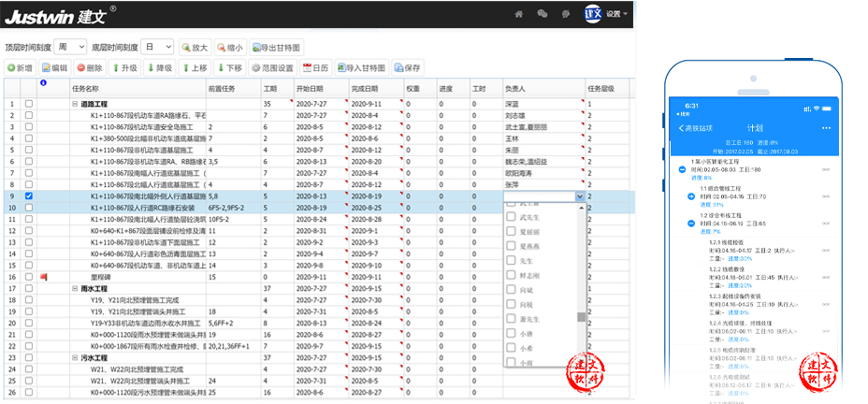Uncheck the checked row 9 checkbox

pyautogui.click(x=28, y=196)
